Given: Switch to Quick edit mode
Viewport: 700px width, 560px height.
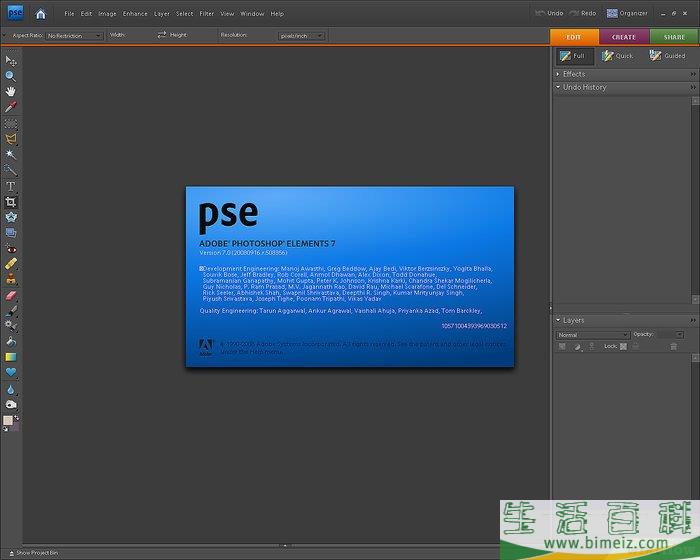Looking at the screenshot, I should click(617, 56).
